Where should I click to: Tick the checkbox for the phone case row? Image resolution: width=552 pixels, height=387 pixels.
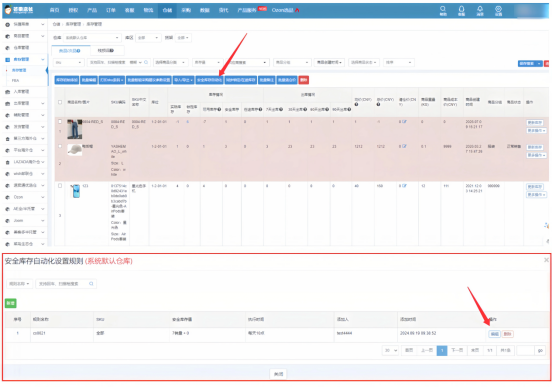pos(60,186)
